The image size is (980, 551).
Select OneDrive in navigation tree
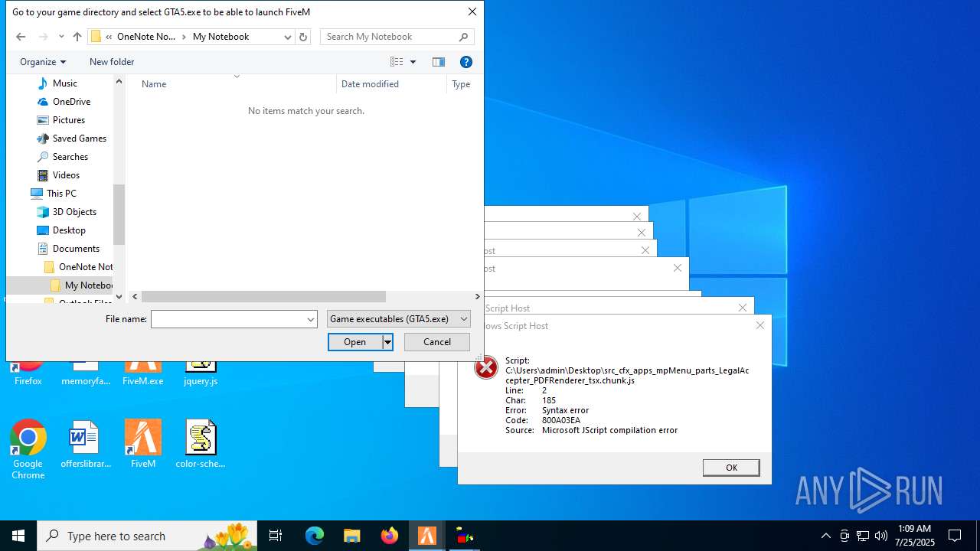tap(71, 102)
